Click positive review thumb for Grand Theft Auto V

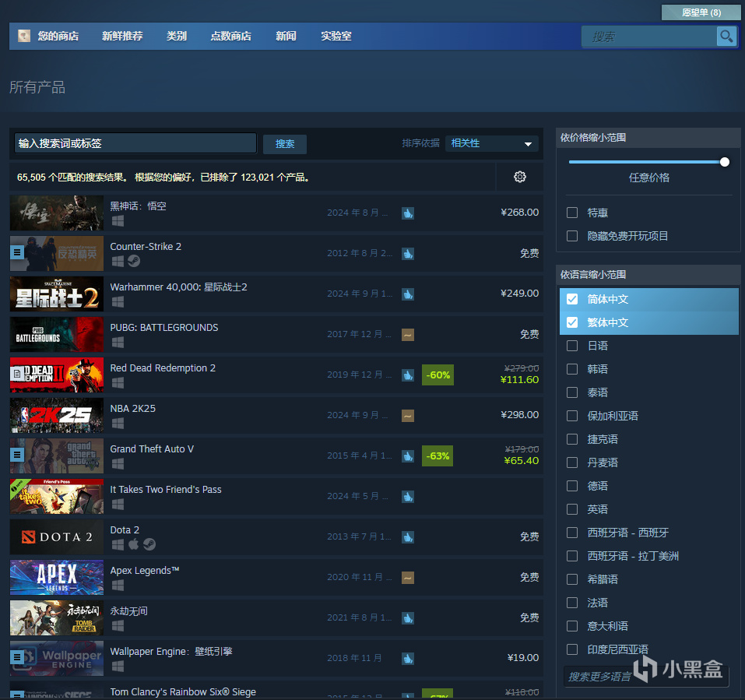pos(408,456)
